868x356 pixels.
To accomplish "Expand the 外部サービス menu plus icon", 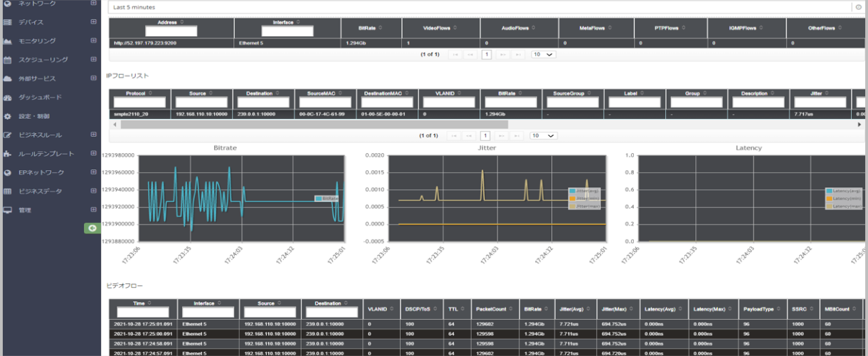I will 93,78.
